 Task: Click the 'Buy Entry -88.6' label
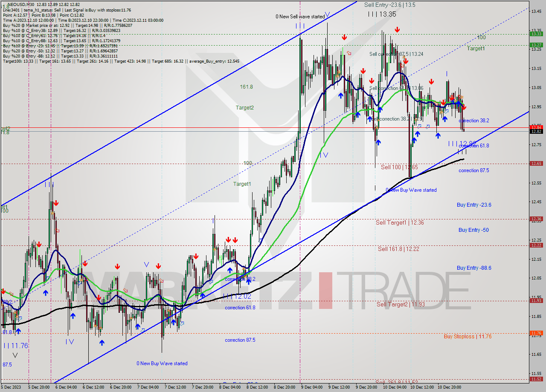(x=474, y=268)
